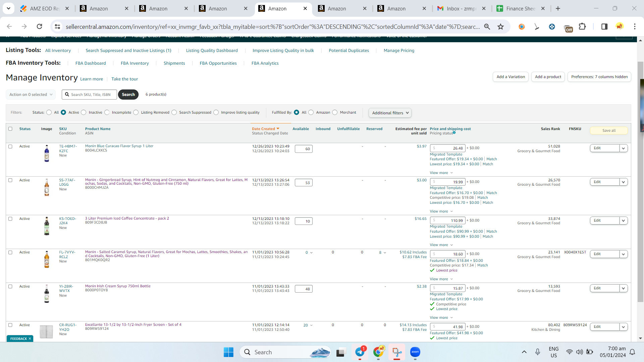Close the FEEDBACK widget

[30, 339]
